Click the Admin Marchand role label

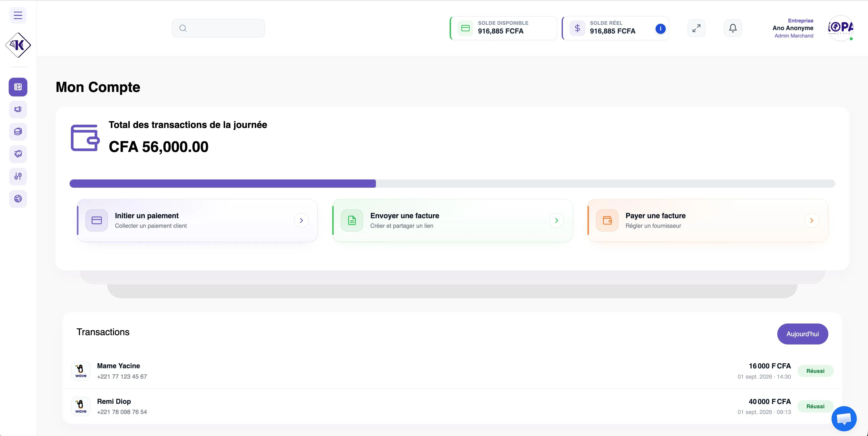click(794, 36)
